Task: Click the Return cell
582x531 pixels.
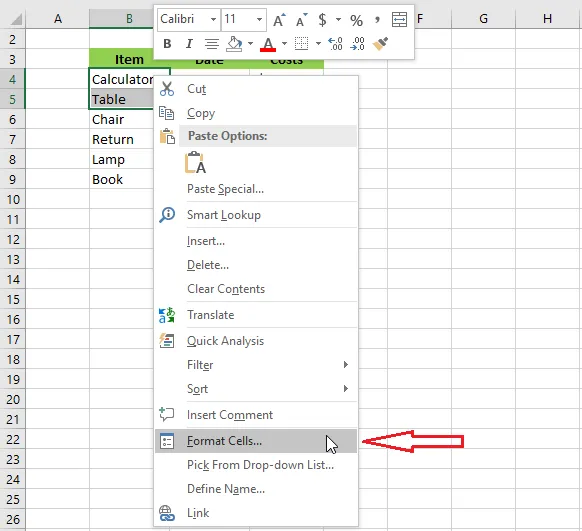Action: pos(122,140)
